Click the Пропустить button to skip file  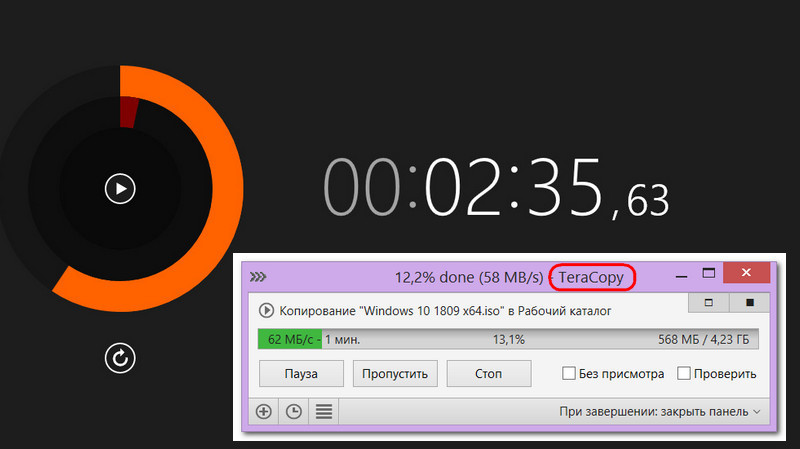[395, 373]
